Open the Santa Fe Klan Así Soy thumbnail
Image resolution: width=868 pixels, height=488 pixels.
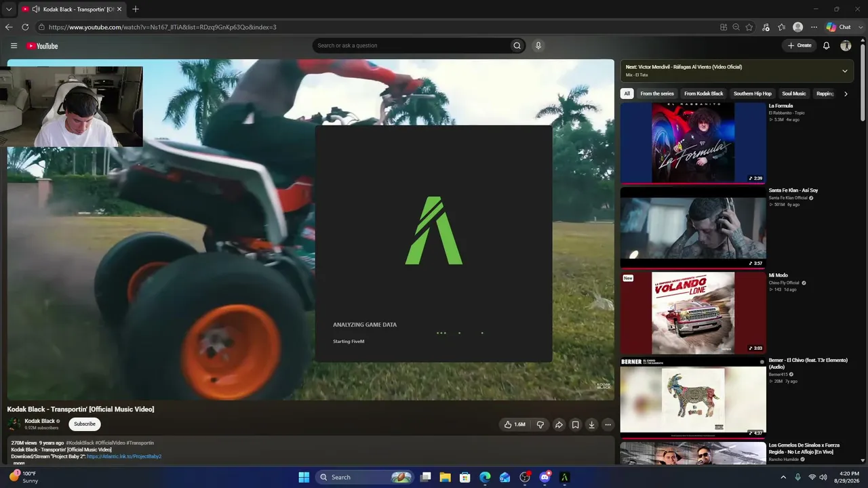[693, 228]
